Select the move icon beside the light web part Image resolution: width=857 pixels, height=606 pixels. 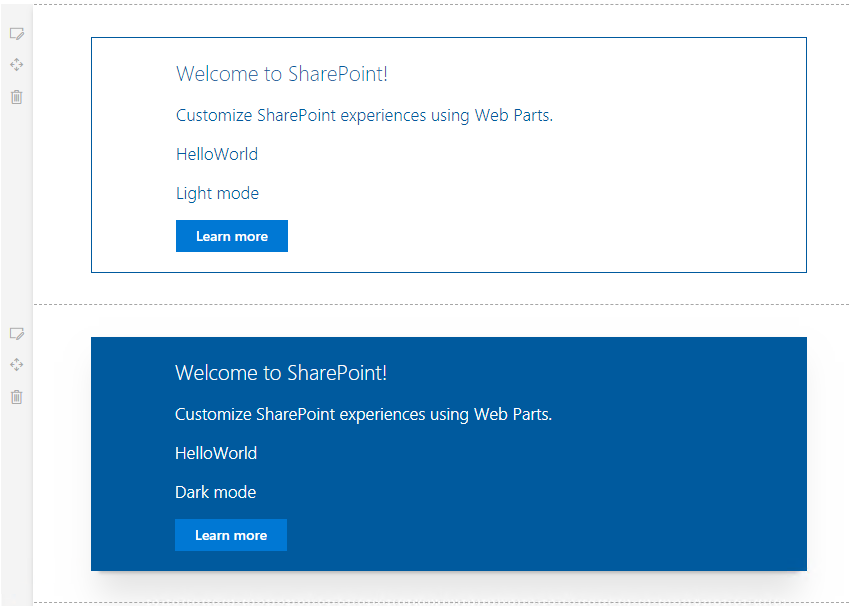pos(16,64)
